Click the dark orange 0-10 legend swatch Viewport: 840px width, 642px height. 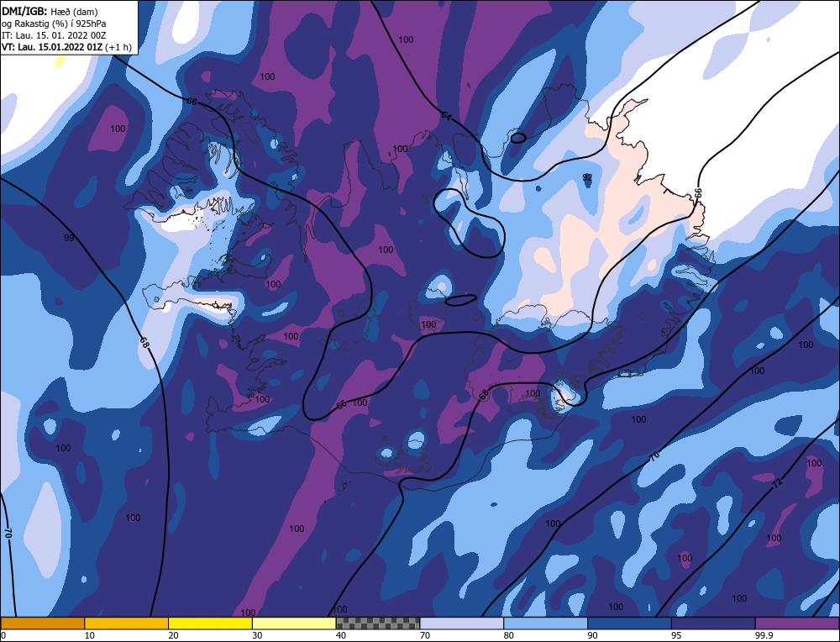(x=42, y=623)
